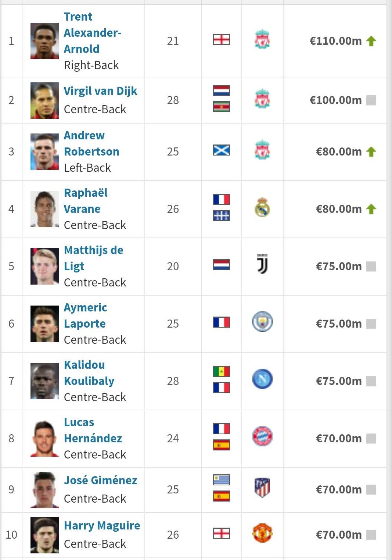Click the Scotland flag beside Andrew Robertson

221,150
